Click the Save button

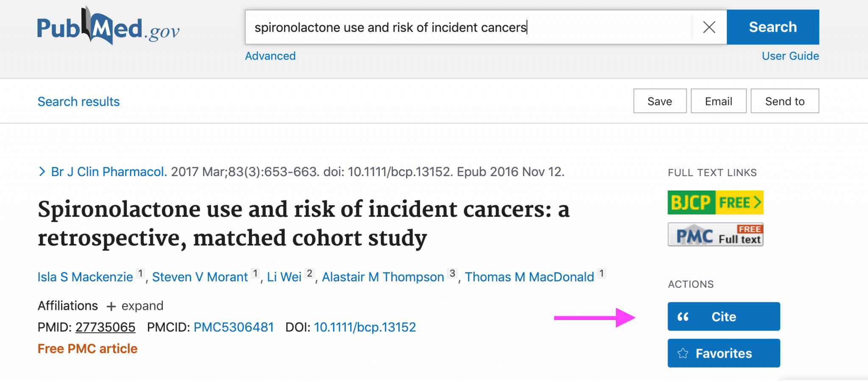(660, 101)
